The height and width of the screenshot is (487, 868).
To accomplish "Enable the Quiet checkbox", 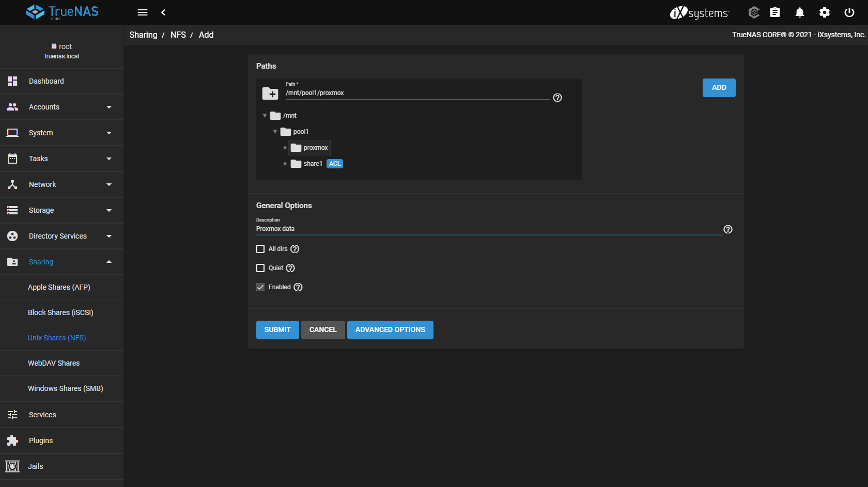I will (x=260, y=268).
